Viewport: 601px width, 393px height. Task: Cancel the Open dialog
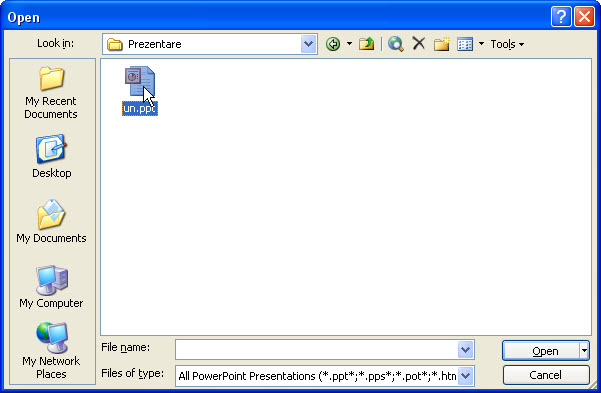pyautogui.click(x=546, y=375)
